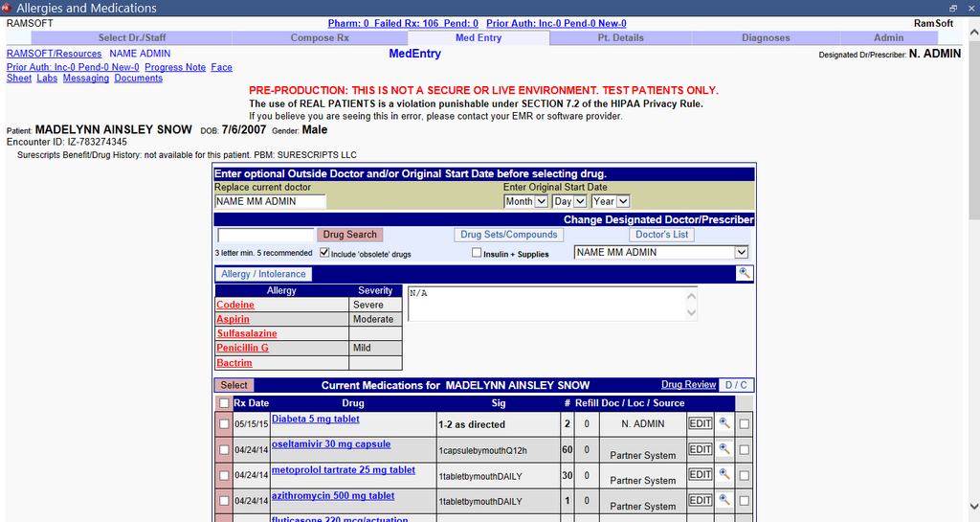Open magnifier details for azithromycin 500 mg tablet
This screenshot has width=980, height=522.
click(x=724, y=500)
